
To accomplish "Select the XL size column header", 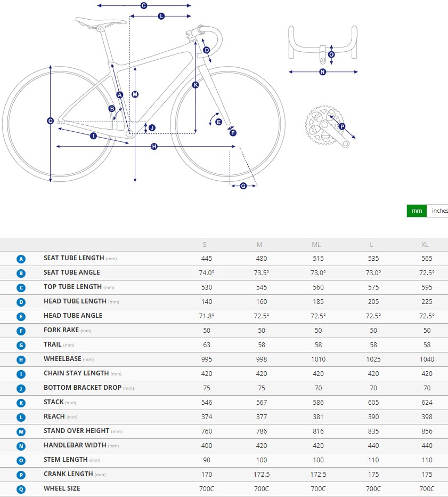I will (x=425, y=245).
